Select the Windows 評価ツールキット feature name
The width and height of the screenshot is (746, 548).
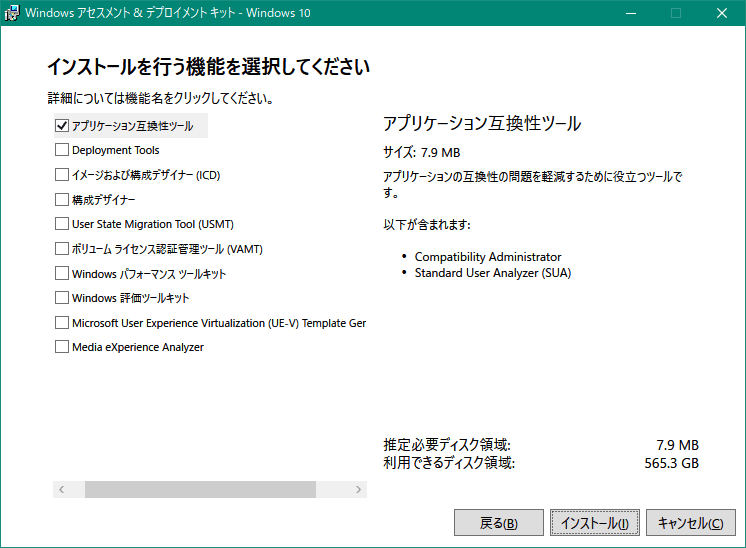point(130,298)
